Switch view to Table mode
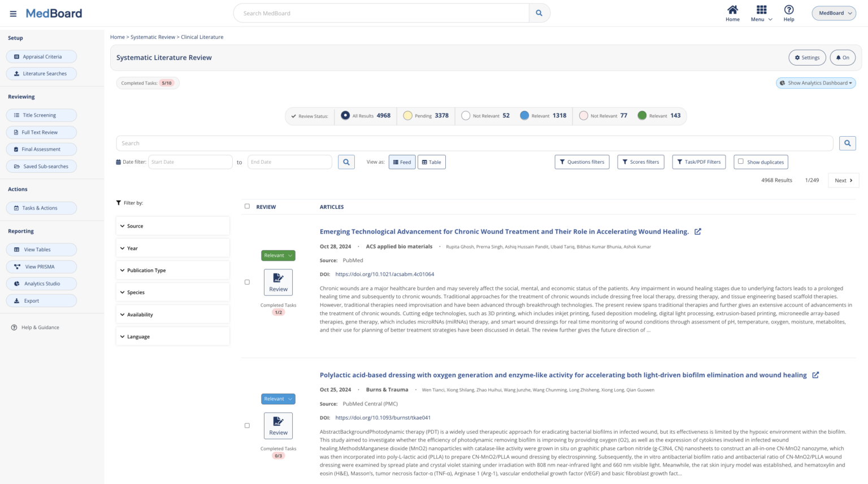This screenshot has height=484, width=868. (431, 162)
